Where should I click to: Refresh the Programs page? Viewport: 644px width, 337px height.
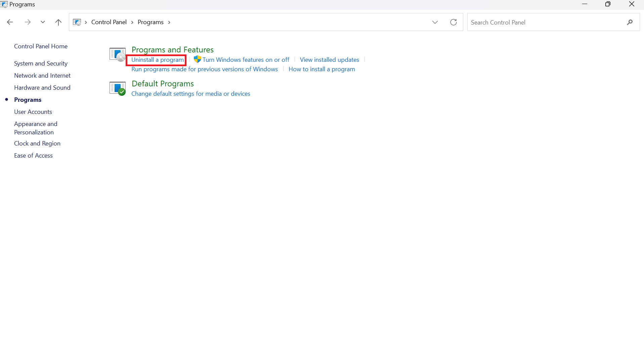coord(454,22)
